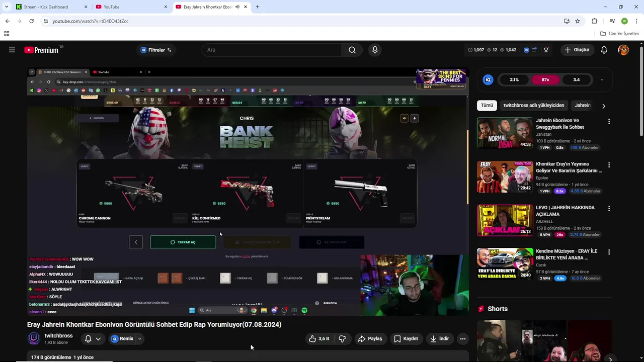Dislike the video with thumbs down

[342, 339]
